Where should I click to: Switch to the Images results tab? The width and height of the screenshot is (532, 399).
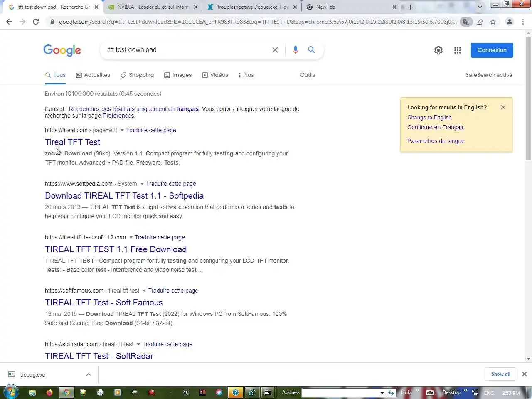point(178,75)
